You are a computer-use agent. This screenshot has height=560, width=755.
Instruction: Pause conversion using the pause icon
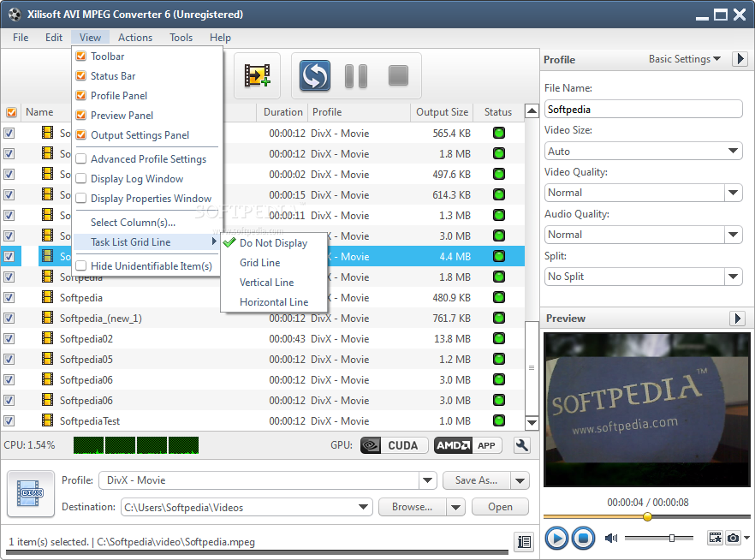356,76
